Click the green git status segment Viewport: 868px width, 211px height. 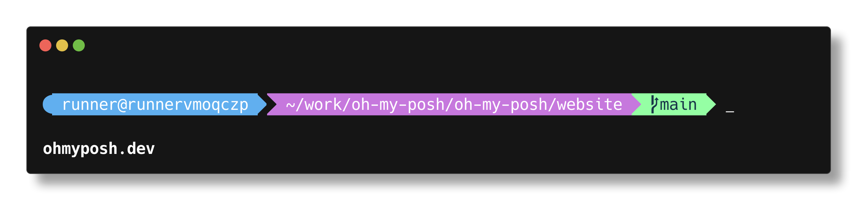click(674, 104)
